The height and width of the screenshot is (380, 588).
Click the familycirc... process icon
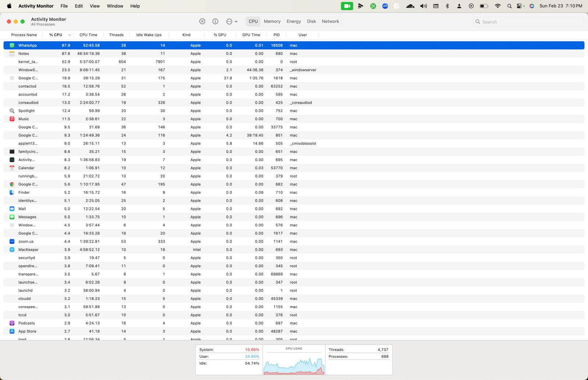[12, 151]
